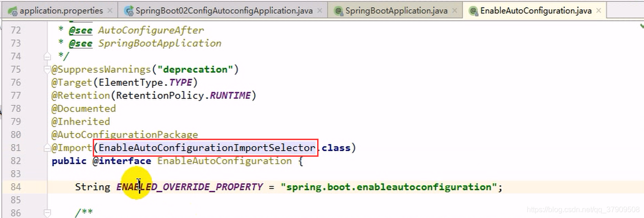Click the @interface keyword

pos(121,161)
